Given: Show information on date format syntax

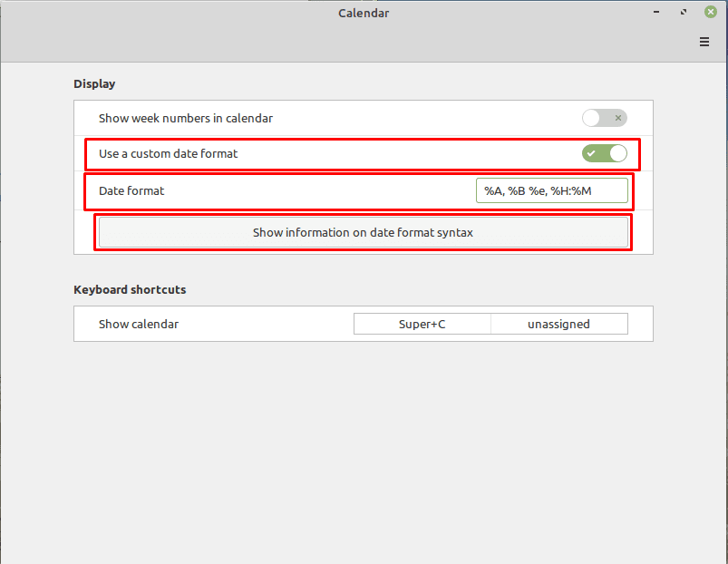Looking at the screenshot, I should click(363, 232).
